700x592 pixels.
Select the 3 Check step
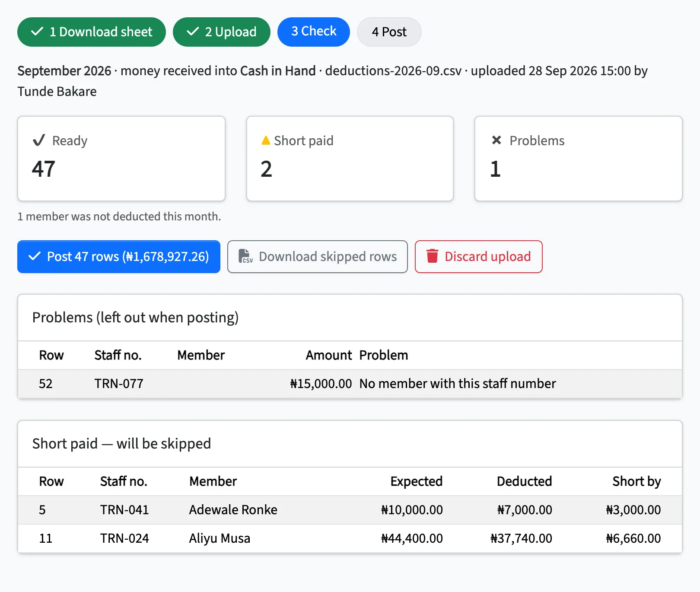tap(314, 32)
